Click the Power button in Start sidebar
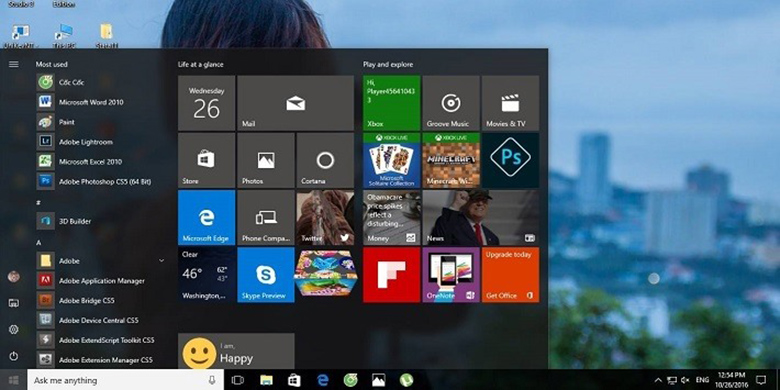 [14, 356]
